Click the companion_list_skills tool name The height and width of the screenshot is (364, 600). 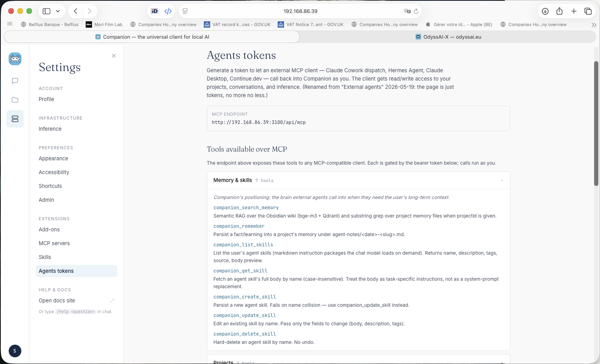coord(243,245)
